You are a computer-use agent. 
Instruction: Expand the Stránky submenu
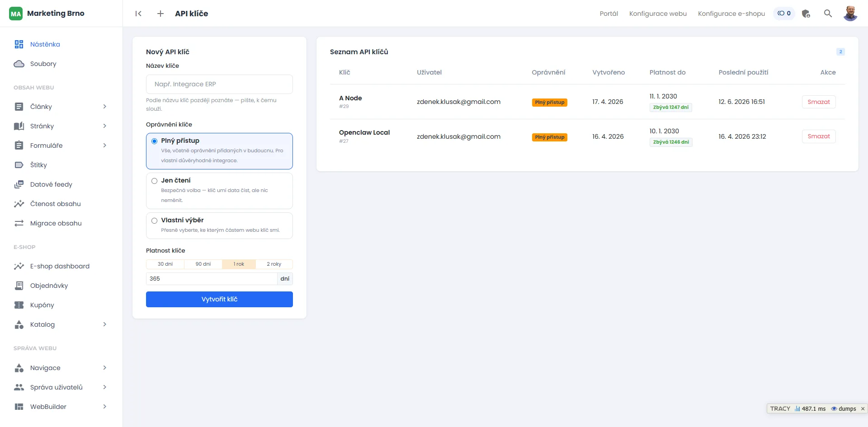(x=104, y=126)
